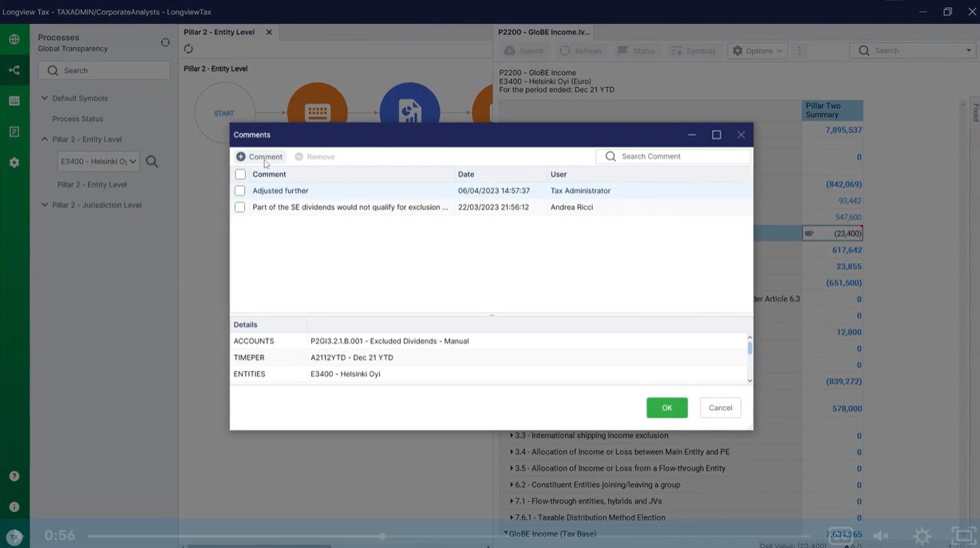Expand Pillar 2 - Jurisdiction Level
This screenshot has height=548, width=980.
tap(45, 205)
